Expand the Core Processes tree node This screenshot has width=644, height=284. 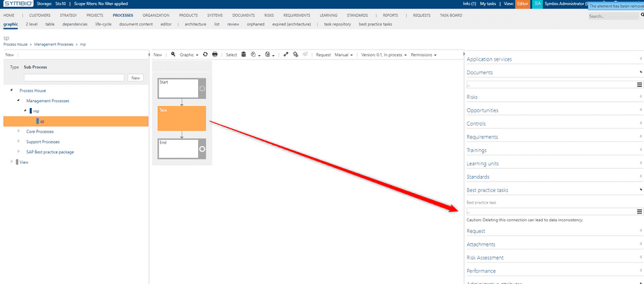pos(18,131)
